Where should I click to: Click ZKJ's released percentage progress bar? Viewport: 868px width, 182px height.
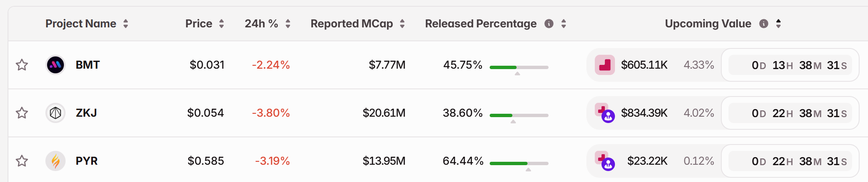coord(519,115)
